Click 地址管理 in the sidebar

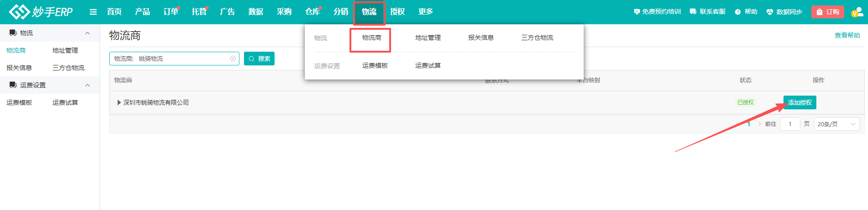point(65,50)
